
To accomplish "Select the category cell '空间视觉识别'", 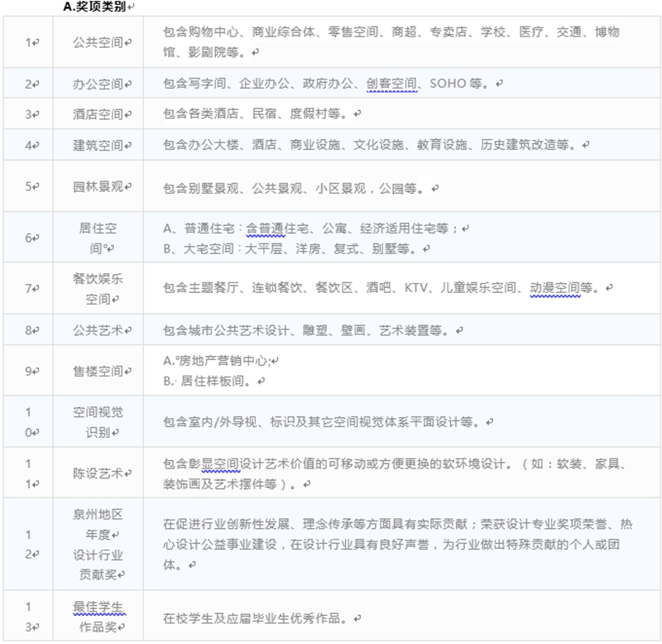I will pyautogui.click(x=98, y=422).
